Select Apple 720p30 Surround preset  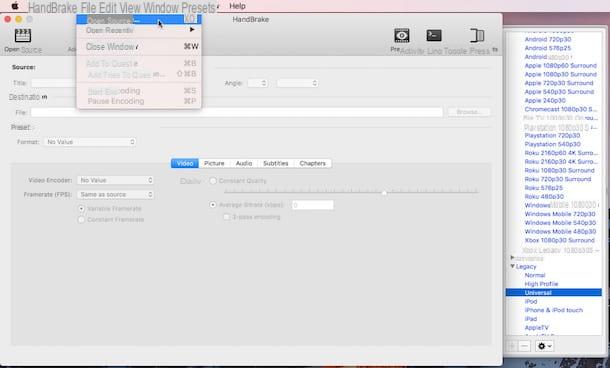[559, 83]
